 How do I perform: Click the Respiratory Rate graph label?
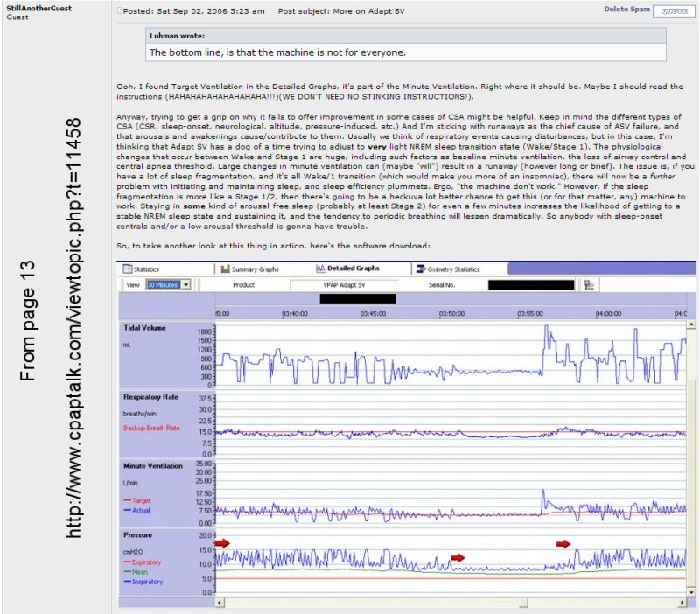pos(150,397)
